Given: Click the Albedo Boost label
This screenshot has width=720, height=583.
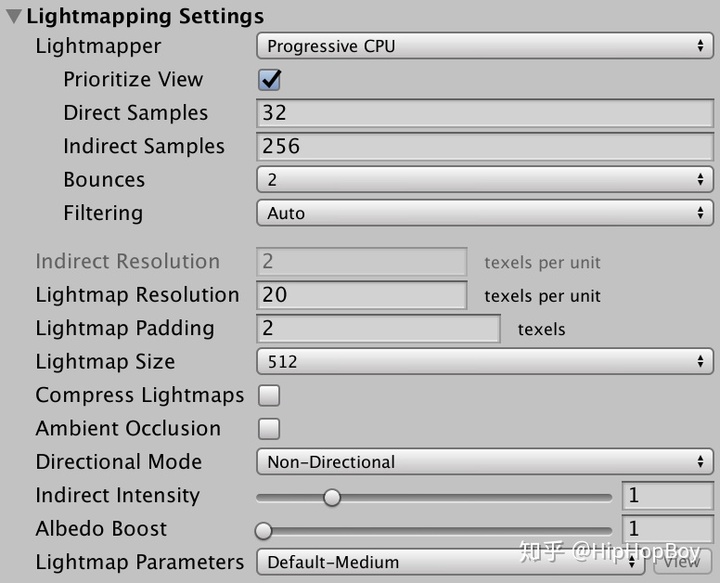Looking at the screenshot, I should pyautogui.click(x=101, y=529).
